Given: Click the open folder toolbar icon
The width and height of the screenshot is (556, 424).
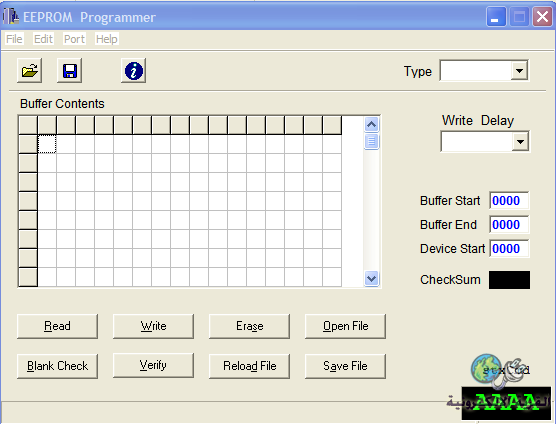Looking at the screenshot, I should [29, 71].
